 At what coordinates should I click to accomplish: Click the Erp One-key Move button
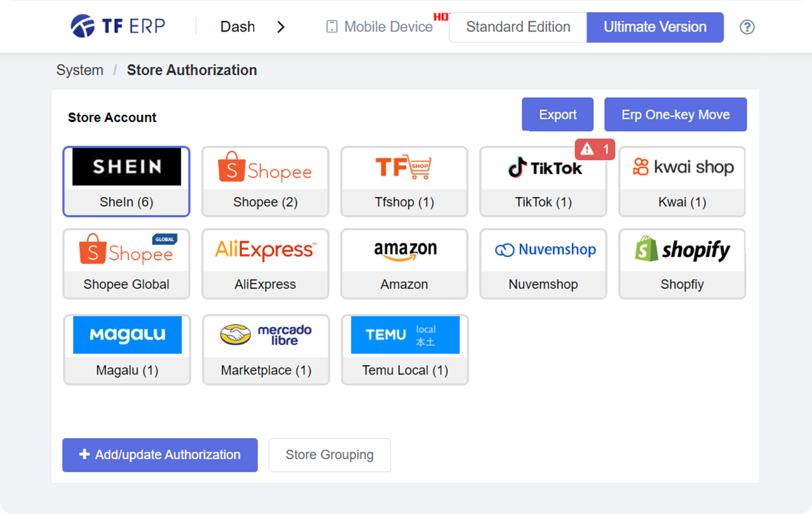pyautogui.click(x=676, y=114)
